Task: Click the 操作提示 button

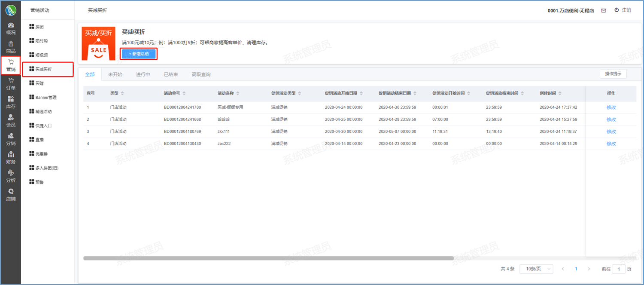Action: coord(613,74)
